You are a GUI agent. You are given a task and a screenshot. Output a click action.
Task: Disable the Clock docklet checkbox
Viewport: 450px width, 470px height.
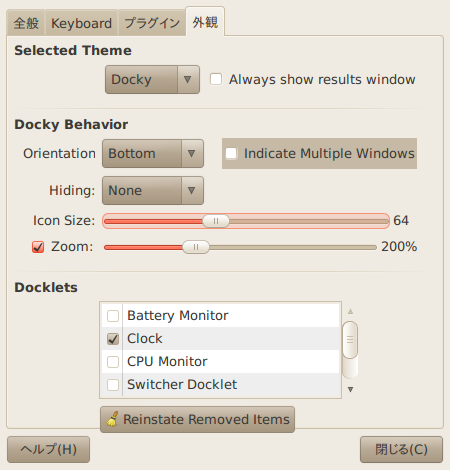click(113, 339)
